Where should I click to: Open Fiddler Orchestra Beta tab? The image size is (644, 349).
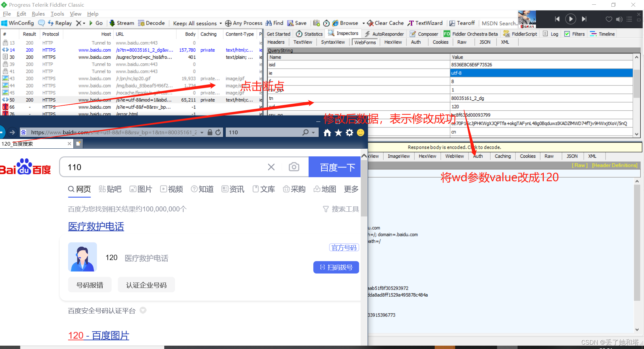471,34
